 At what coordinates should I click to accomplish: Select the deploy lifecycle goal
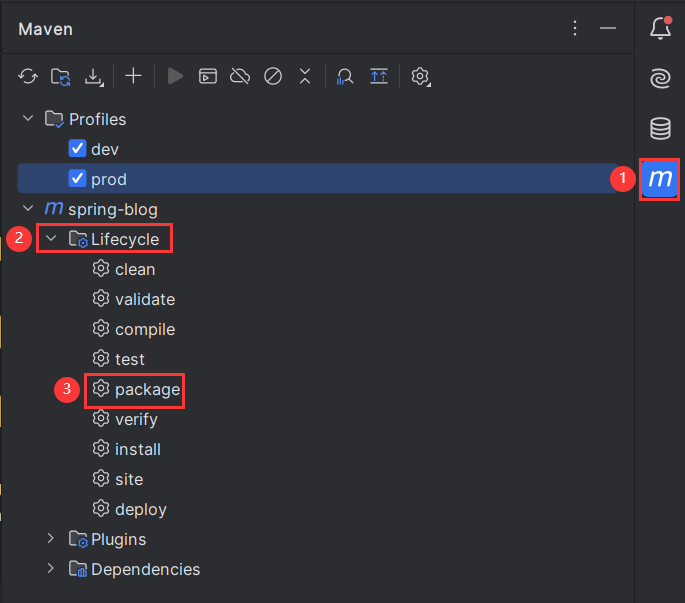point(129,509)
